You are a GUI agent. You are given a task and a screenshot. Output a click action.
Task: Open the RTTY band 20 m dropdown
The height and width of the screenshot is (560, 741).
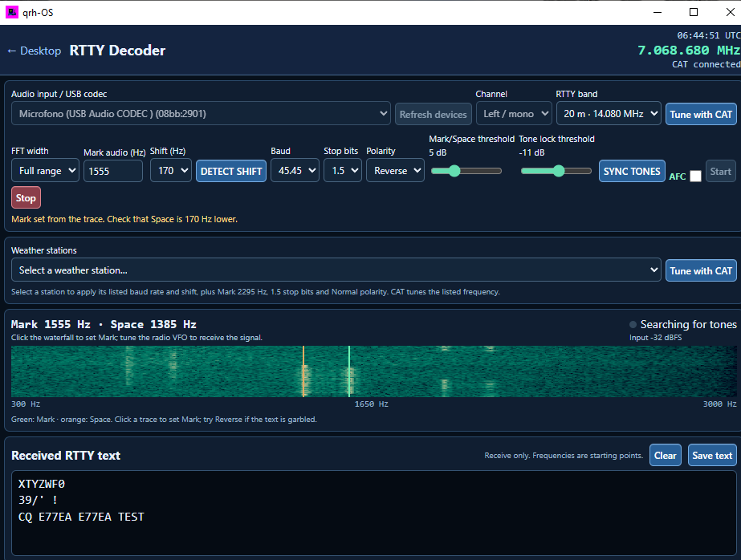(609, 114)
